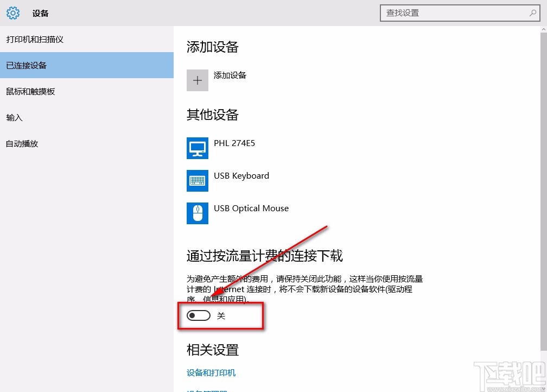The image size is (547, 392).
Task: Open 设备和打印机 link
Action: pyautogui.click(x=212, y=373)
